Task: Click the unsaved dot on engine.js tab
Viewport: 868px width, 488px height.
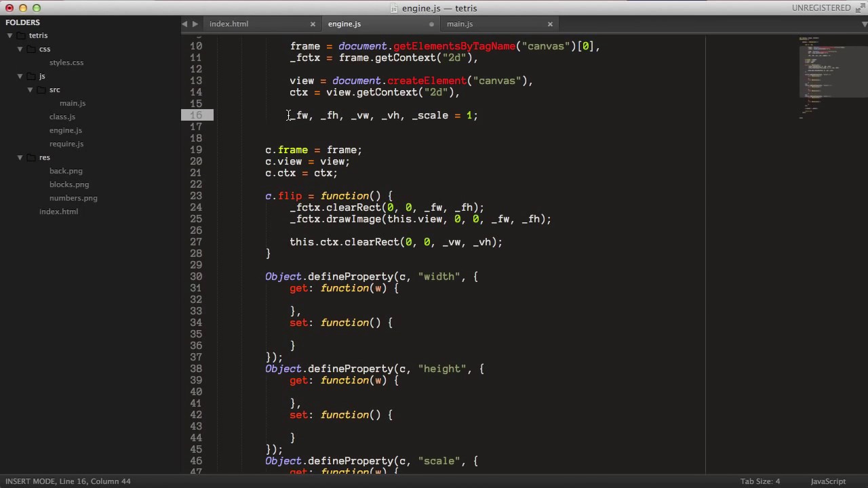Action: pos(431,24)
